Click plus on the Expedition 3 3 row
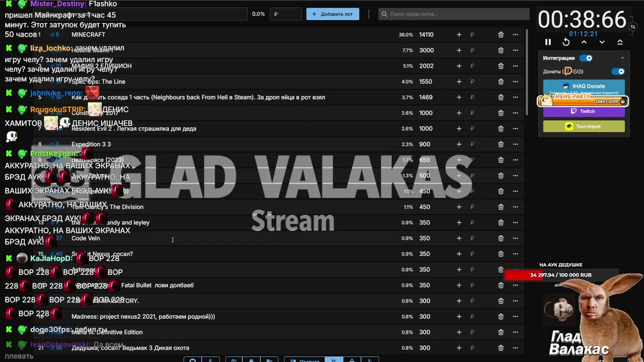 click(x=459, y=144)
